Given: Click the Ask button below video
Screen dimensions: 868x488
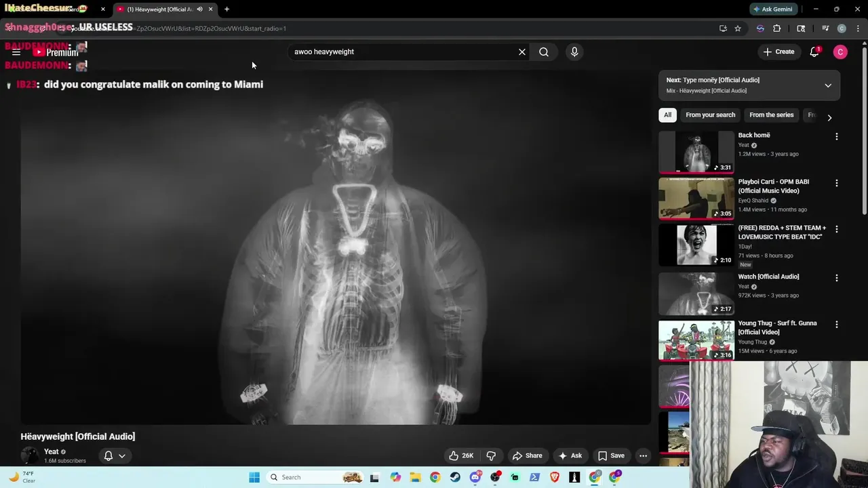Looking at the screenshot, I should pyautogui.click(x=570, y=455).
